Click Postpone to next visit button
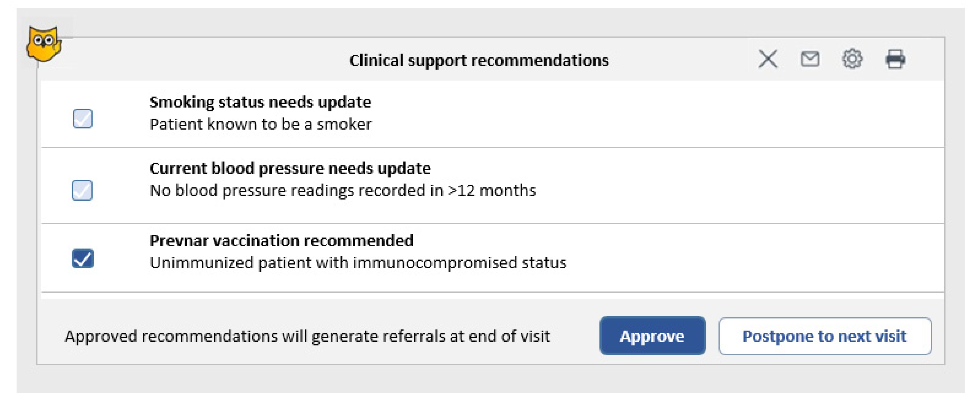The height and width of the screenshot is (401, 980). (x=825, y=336)
